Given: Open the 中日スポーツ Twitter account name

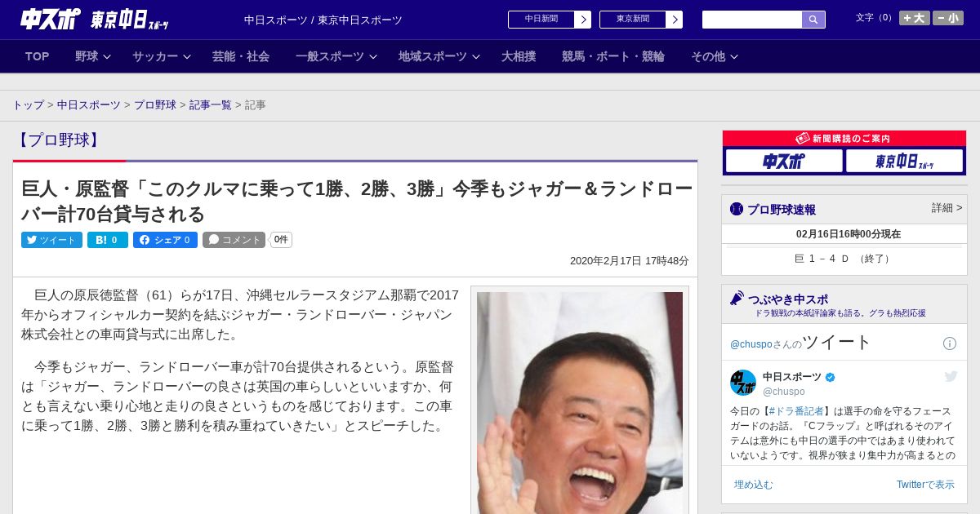Looking at the screenshot, I should (x=793, y=377).
